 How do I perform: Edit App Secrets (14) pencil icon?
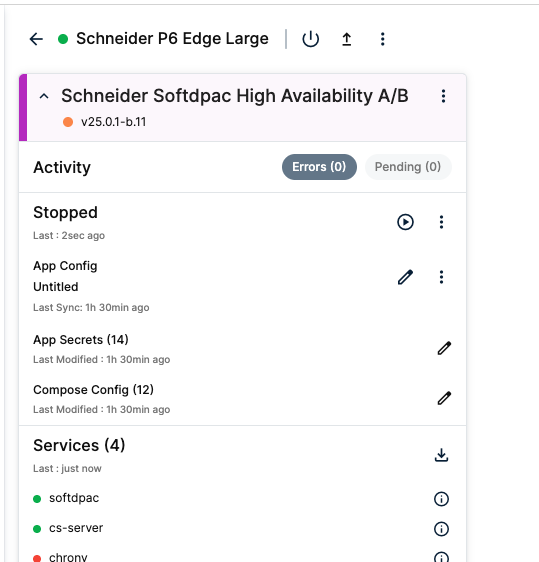[x=444, y=348]
